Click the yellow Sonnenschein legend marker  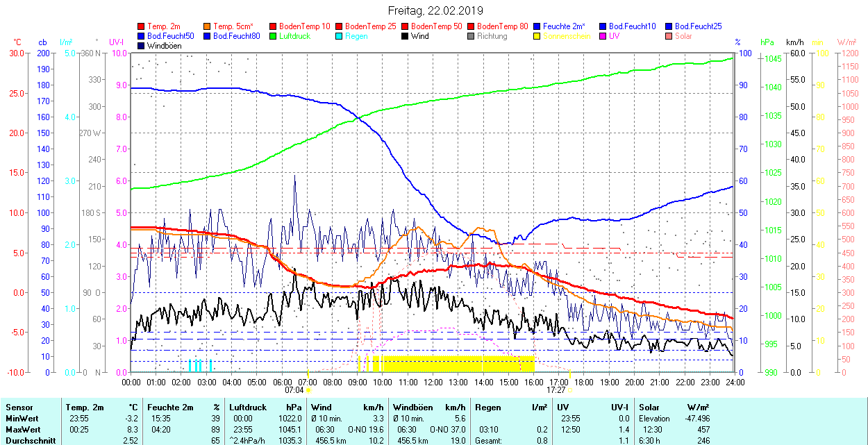tap(537, 36)
